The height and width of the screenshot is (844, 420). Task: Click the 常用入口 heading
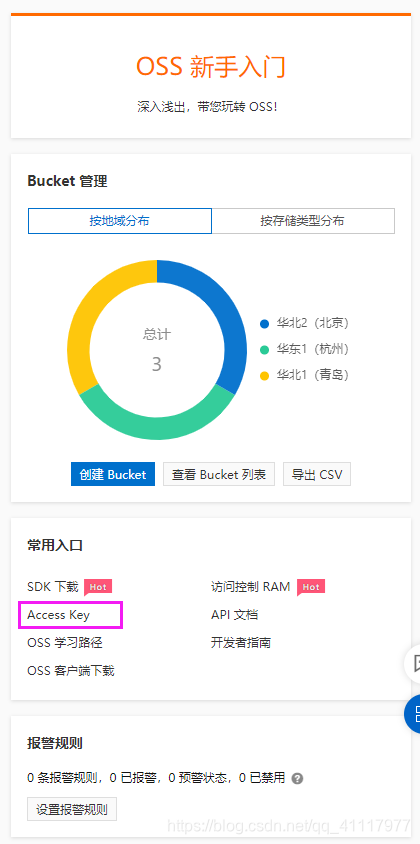[55, 545]
